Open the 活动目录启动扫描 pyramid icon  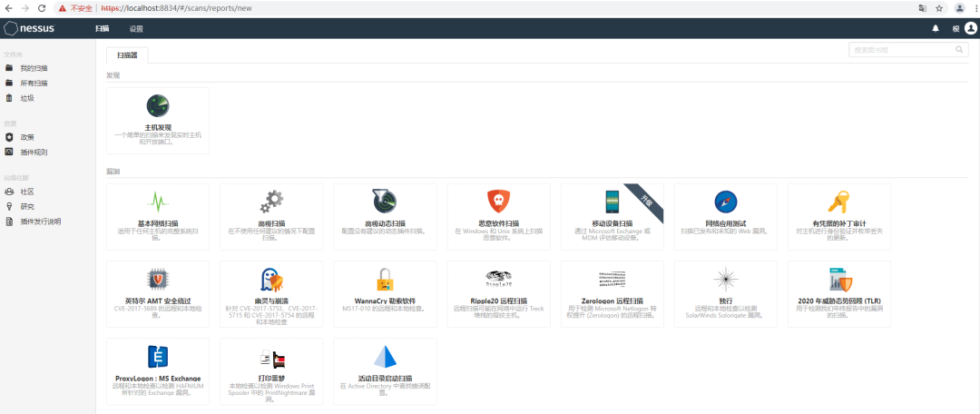point(385,356)
